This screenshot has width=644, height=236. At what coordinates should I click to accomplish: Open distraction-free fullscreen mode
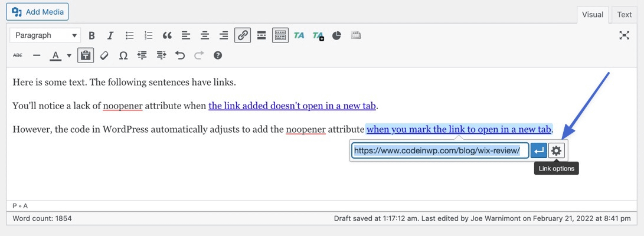(x=625, y=36)
